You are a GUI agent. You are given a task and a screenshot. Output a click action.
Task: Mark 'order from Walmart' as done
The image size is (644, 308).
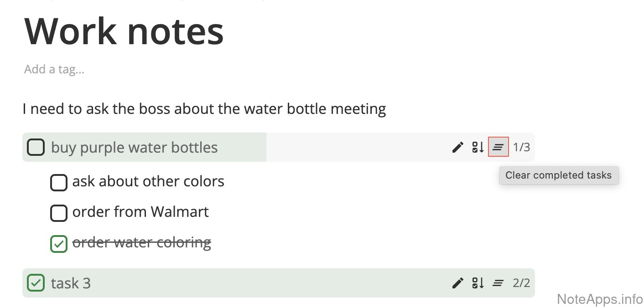59,213
